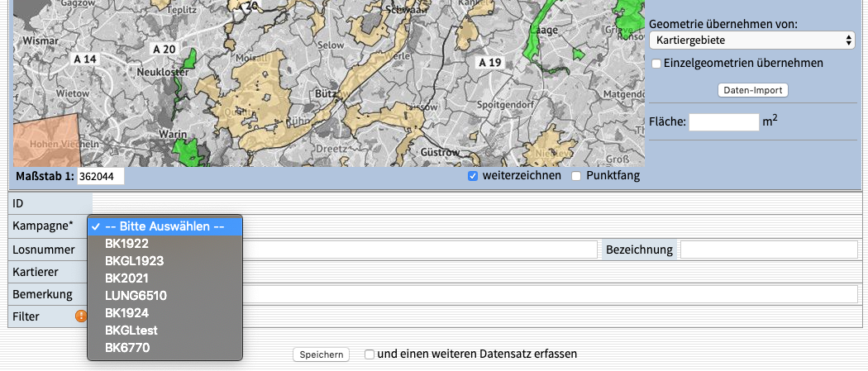The image size is (868, 371).
Task: Click the orange Filter warning icon
Action: tap(81, 316)
